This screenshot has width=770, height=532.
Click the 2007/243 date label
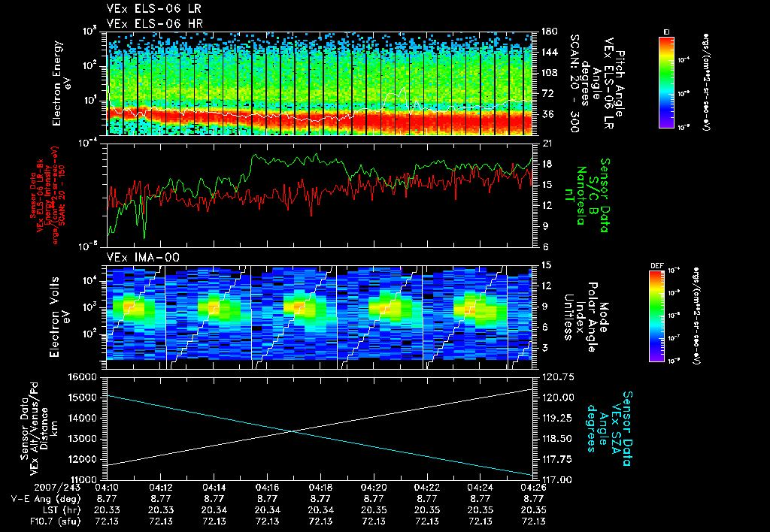[57, 488]
